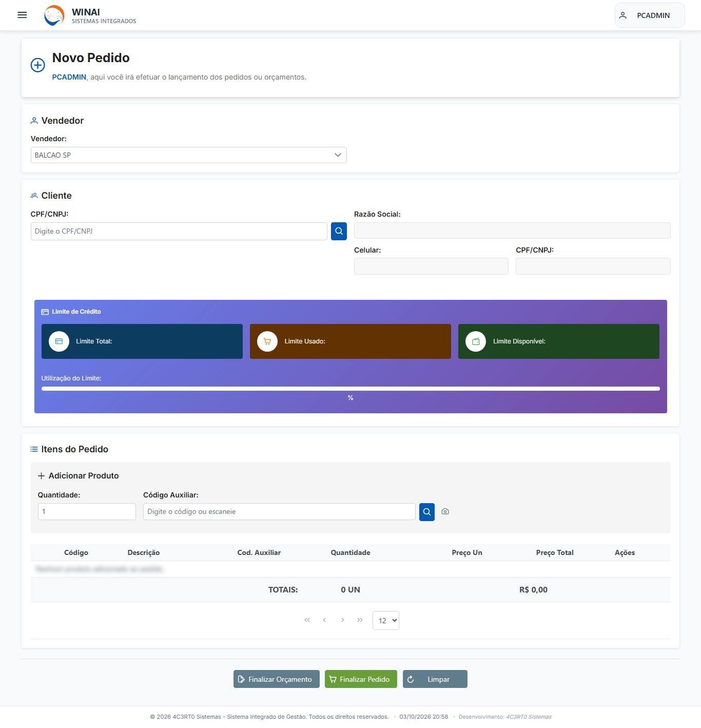Click the Adicionar Produto plus icon
This screenshot has width=701, height=728.
42,476
